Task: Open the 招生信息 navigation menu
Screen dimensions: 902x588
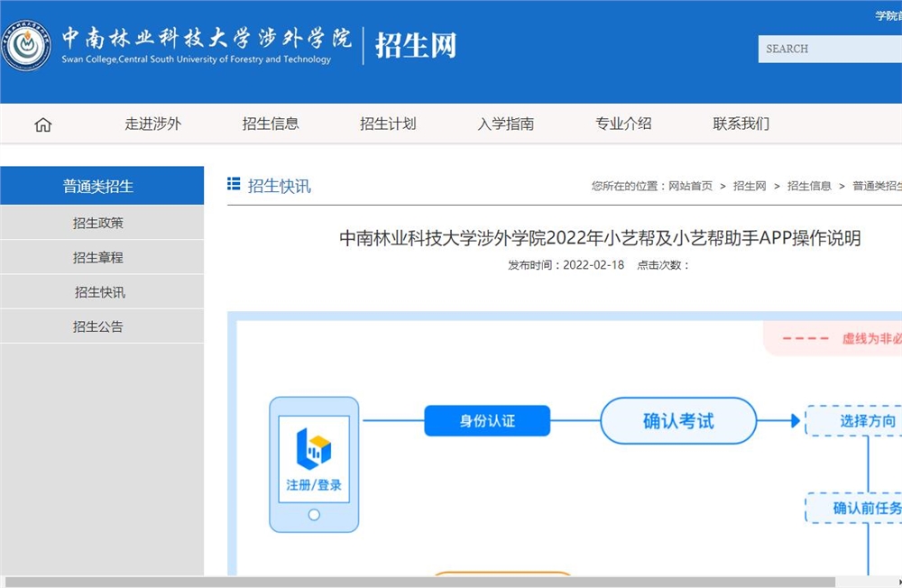Action: pos(271,124)
